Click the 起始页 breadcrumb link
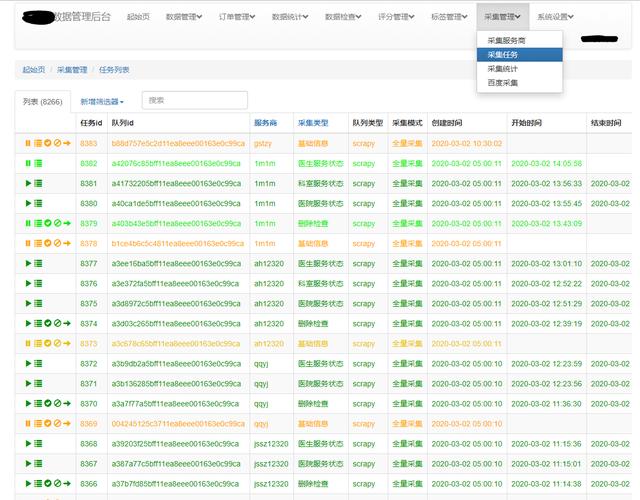 tap(33, 70)
